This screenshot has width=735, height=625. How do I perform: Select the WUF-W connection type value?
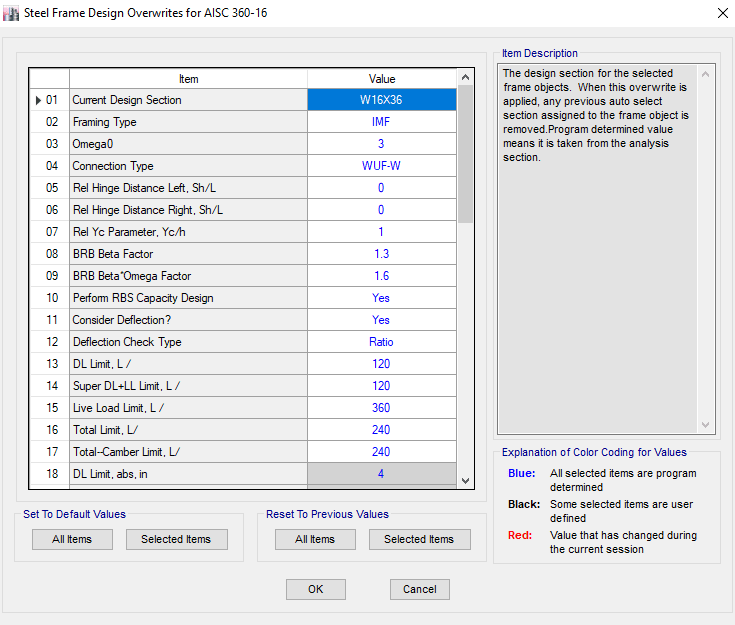382,166
